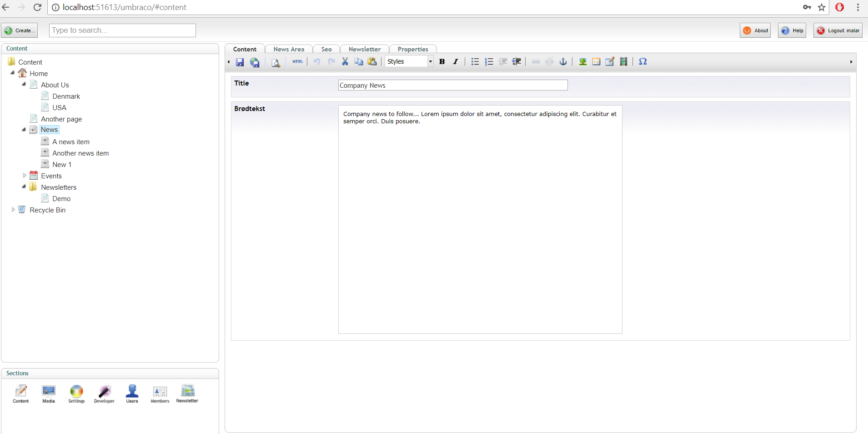Open the Styles dropdown
Viewport: 868px width, 434px height.
pos(409,62)
